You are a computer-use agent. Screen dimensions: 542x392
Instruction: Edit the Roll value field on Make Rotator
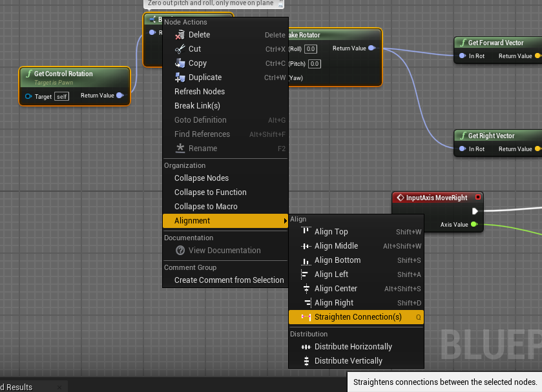coord(311,49)
